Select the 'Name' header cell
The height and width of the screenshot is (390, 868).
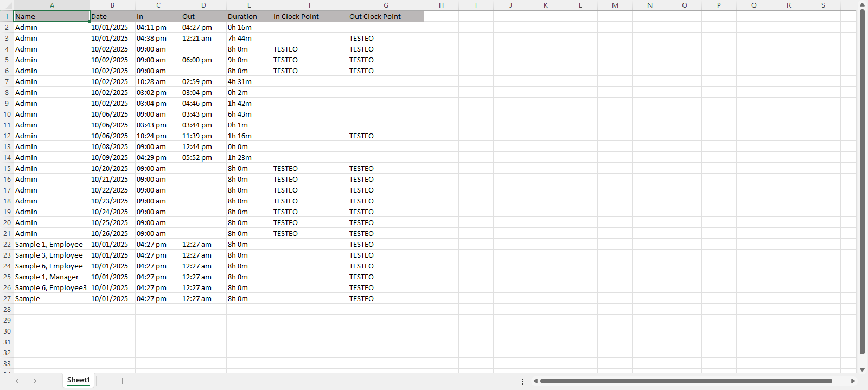[52, 16]
